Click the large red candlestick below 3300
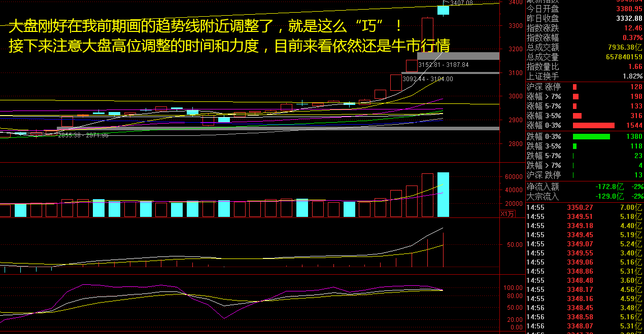644x334 pixels. pyautogui.click(x=427, y=38)
